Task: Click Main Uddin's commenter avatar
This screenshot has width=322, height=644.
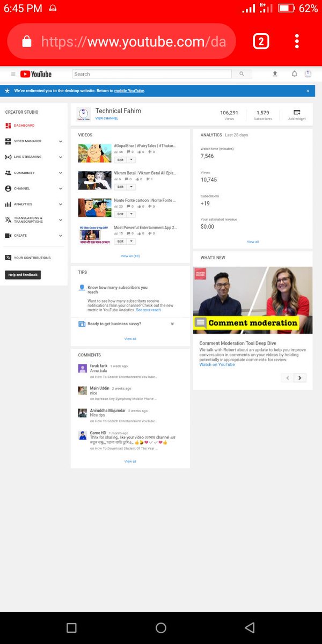Action: 83,391
